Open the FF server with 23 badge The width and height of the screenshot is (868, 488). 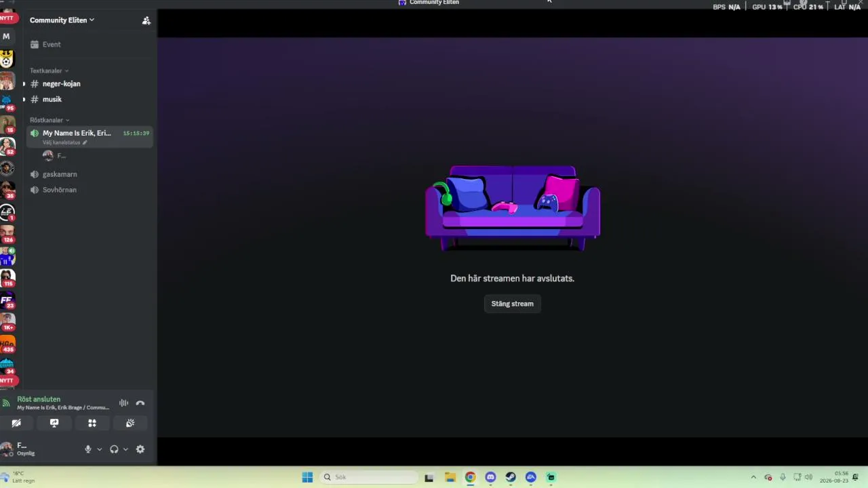[x=7, y=300]
